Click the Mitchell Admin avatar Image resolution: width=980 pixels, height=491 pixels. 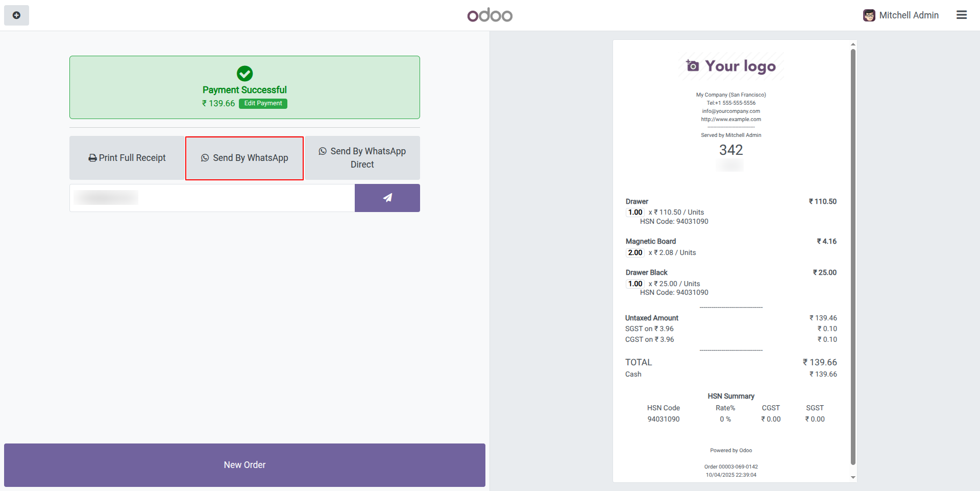[x=869, y=15]
